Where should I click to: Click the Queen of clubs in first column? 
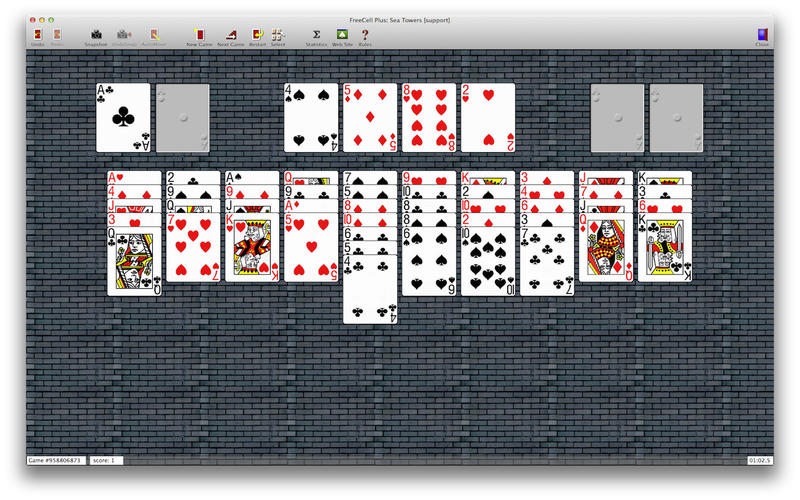tap(134, 262)
